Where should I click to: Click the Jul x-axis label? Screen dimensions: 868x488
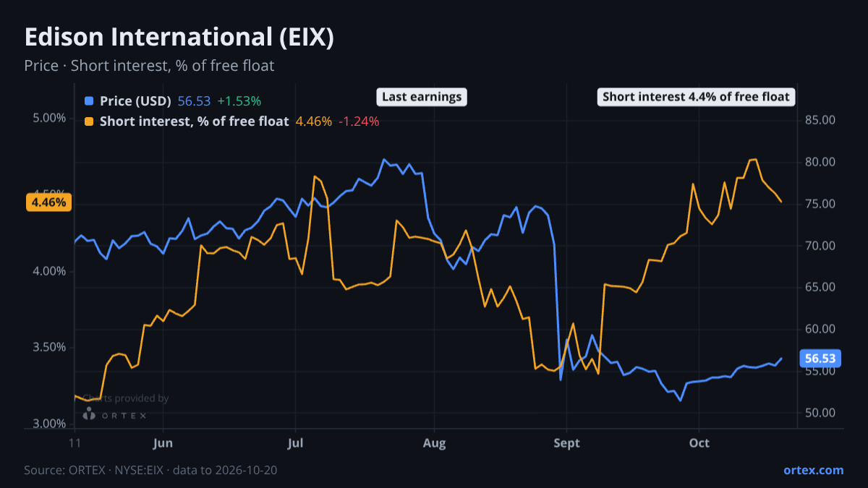[x=295, y=442]
